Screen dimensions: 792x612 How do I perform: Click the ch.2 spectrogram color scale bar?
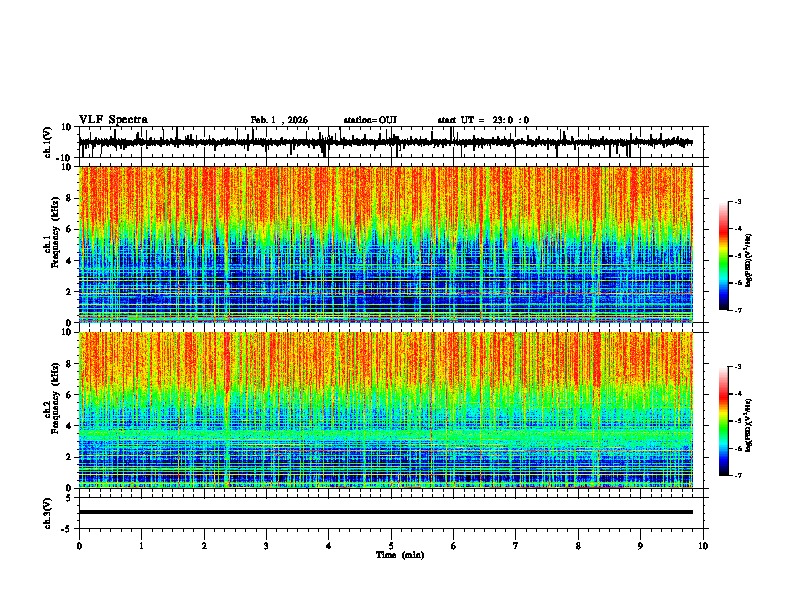click(x=723, y=421)
